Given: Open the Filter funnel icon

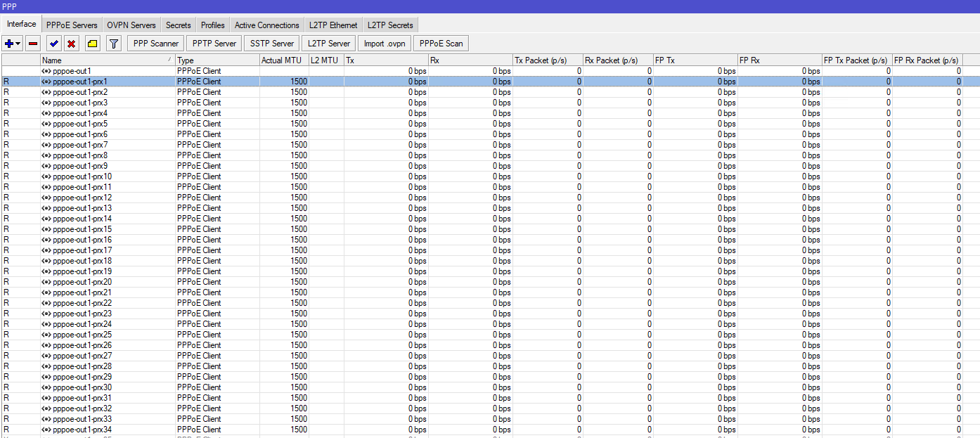Looking at the screenshot, I should (113, 44).
